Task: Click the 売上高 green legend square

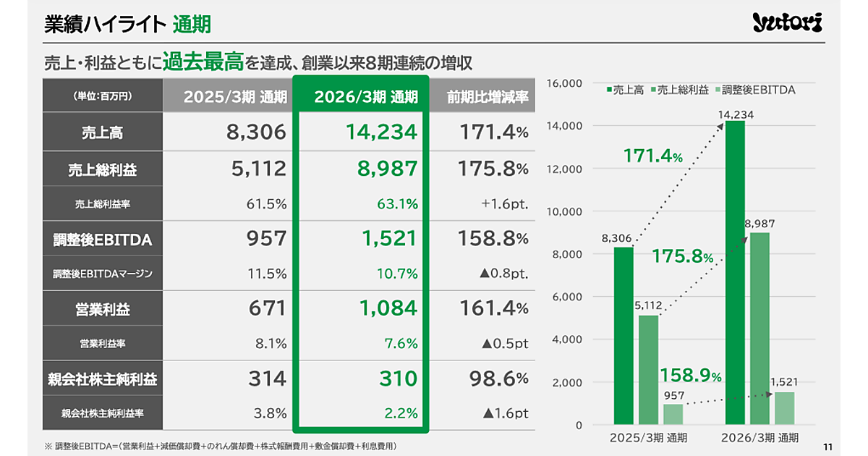Action: tap(610, 90)
